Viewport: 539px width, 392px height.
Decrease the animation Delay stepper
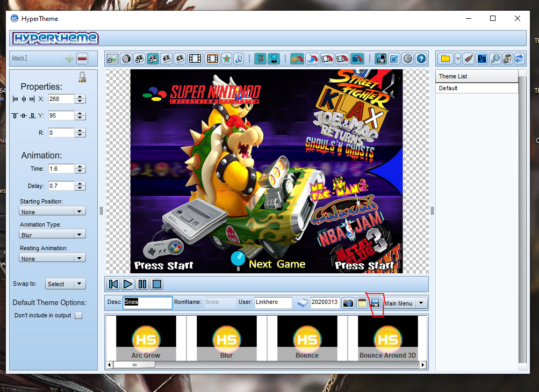80,188
